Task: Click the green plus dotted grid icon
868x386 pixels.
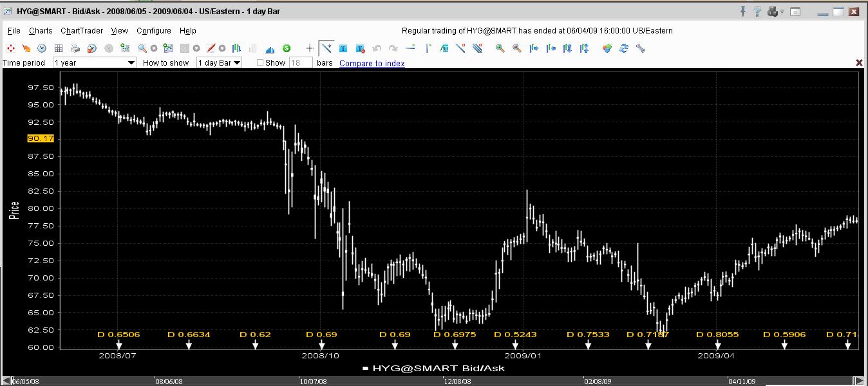Action: 125,48
